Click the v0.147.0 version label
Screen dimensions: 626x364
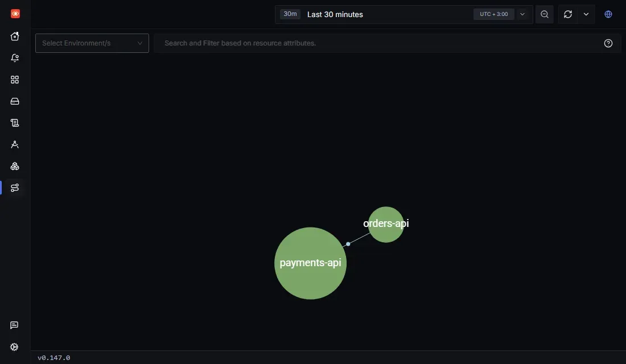[x=54, y=358]
